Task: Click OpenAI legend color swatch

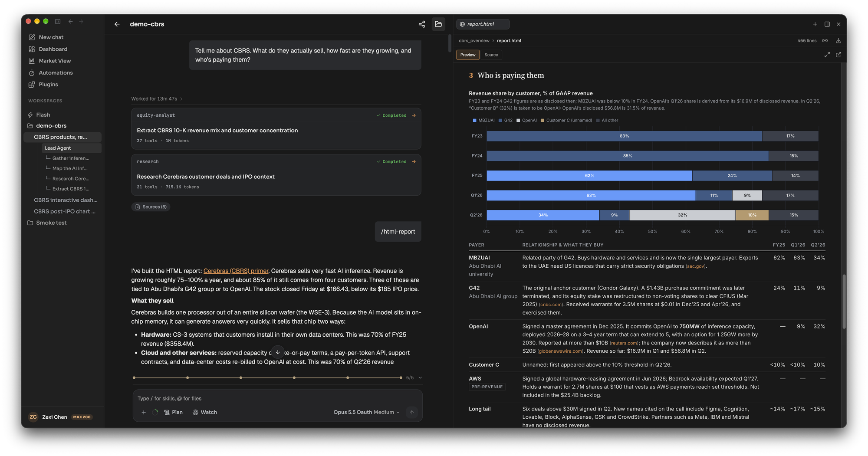Action: 518,121
